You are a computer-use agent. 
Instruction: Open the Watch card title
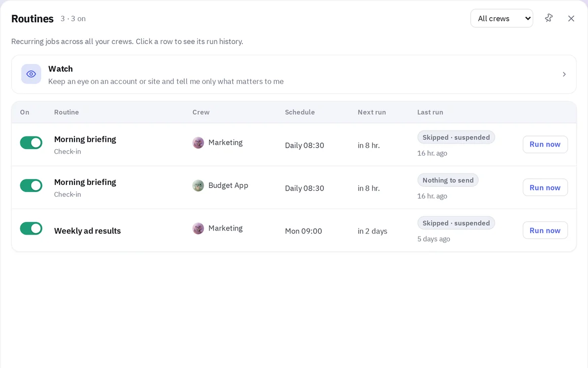point(60,69)
